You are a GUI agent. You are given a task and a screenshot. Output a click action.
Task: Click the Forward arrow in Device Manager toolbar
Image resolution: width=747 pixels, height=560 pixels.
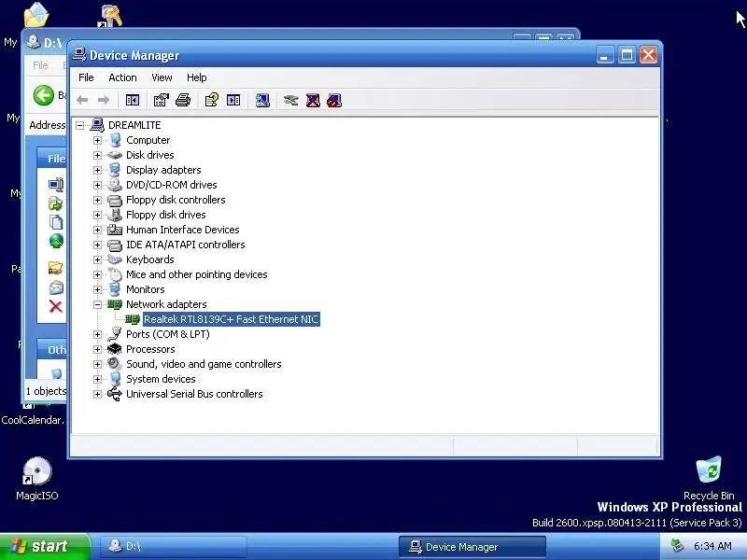coord(104,100)
